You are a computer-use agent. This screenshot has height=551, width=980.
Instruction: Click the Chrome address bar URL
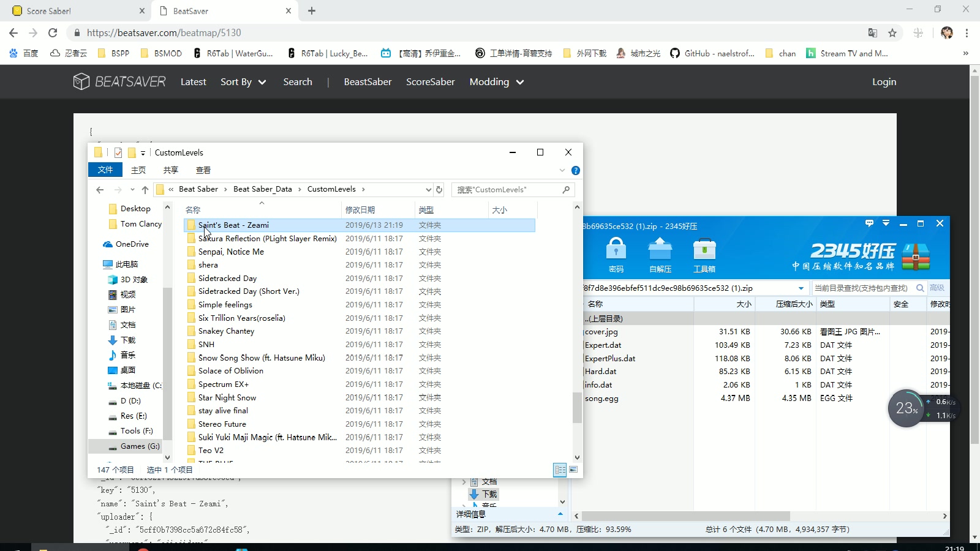[164, 33]
